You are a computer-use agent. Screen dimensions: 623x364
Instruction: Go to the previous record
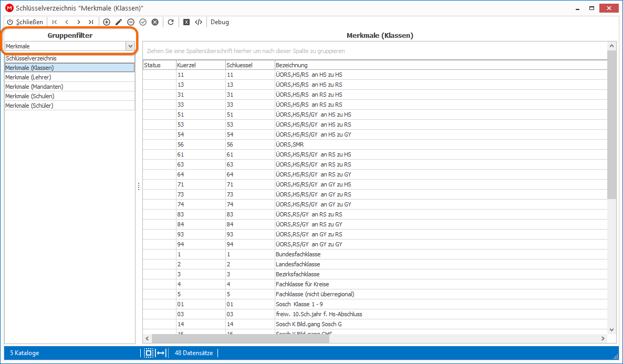67,22
